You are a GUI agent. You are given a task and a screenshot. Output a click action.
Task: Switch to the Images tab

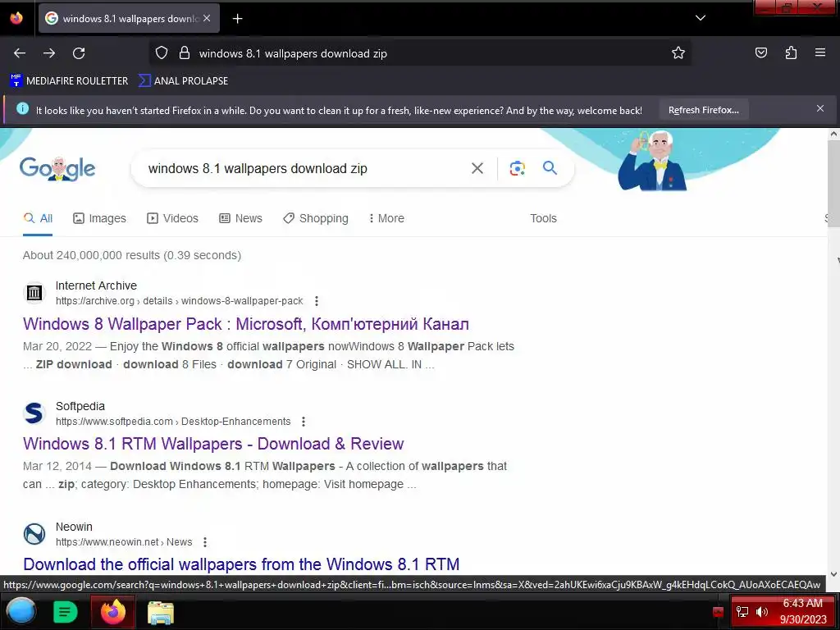tap(99, 218)
